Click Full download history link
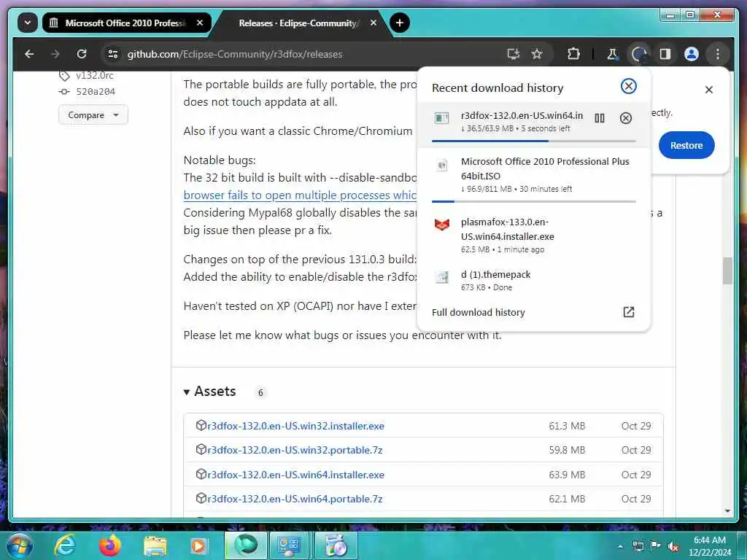 479,312
